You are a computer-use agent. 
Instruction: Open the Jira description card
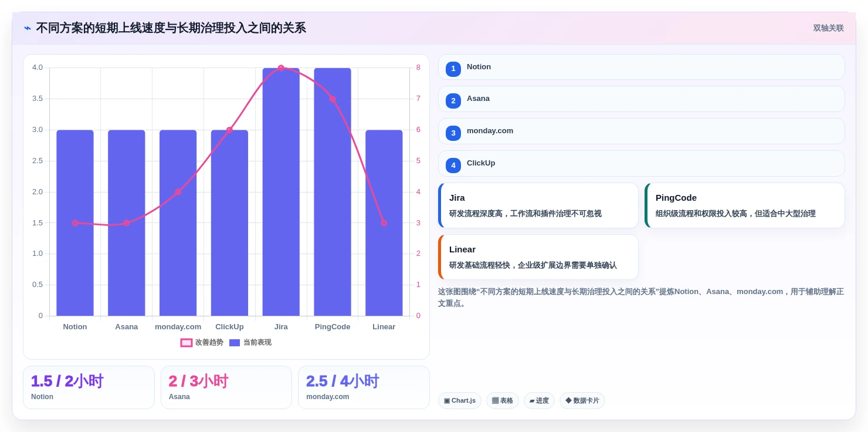click(x=538, y=205)
